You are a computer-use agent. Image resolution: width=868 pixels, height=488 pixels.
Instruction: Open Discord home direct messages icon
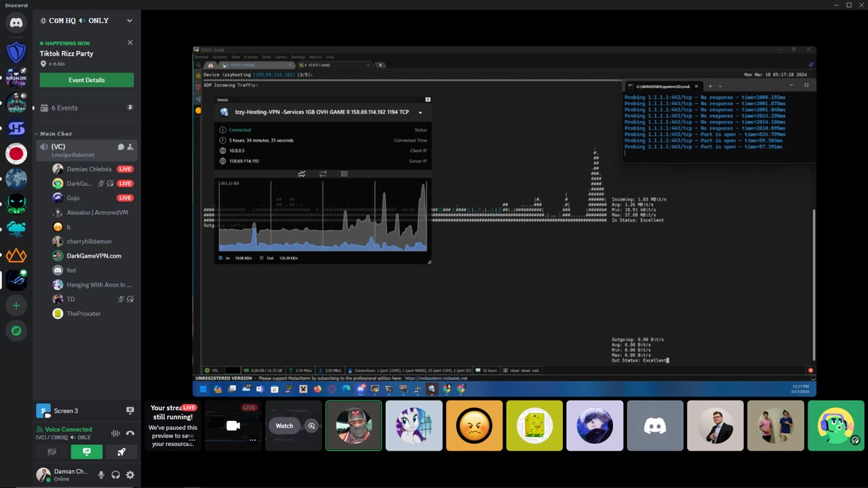click(16, 23)
